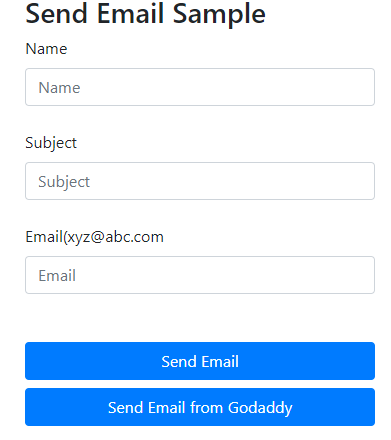The width and height of the screenshot is (391, 440).
Task: Choose the Godaddy sending option button
Action: click(x=200, y=407)
